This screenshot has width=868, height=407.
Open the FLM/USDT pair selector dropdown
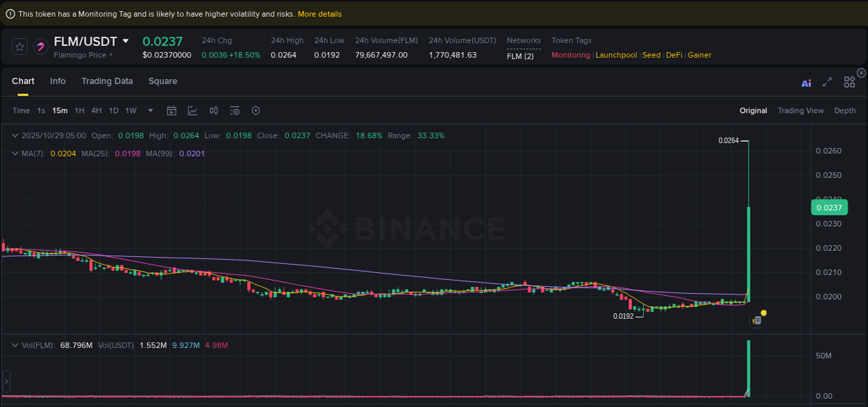[124, 41]
